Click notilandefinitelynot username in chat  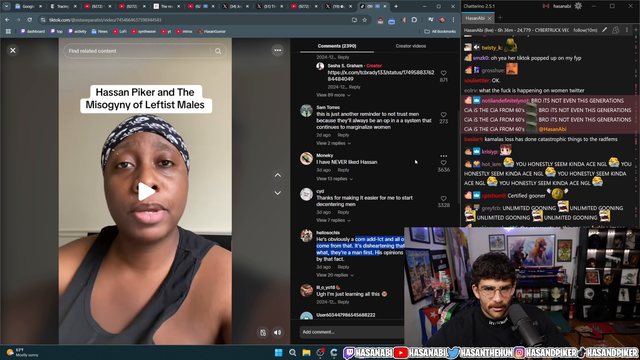(x=505, y=101)
